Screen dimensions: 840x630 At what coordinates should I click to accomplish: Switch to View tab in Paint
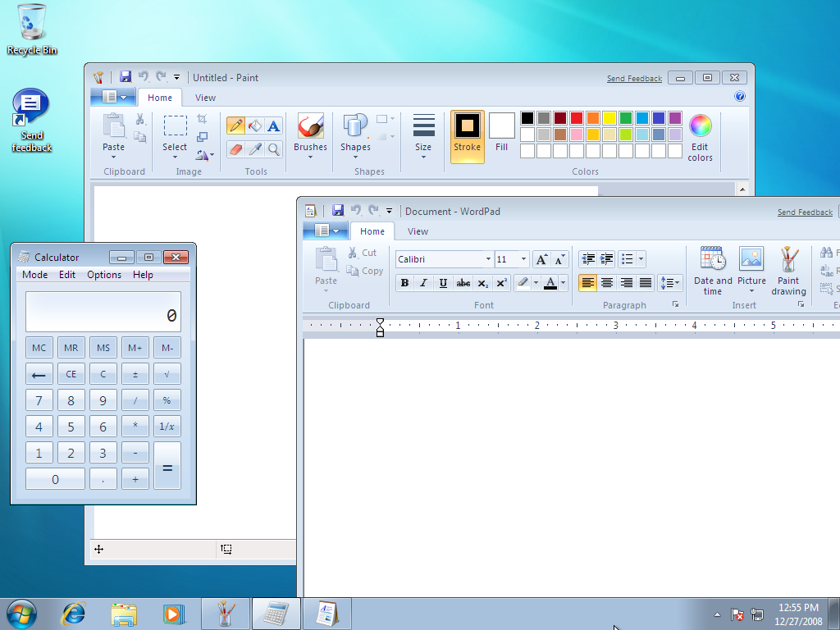click(205, 98)
